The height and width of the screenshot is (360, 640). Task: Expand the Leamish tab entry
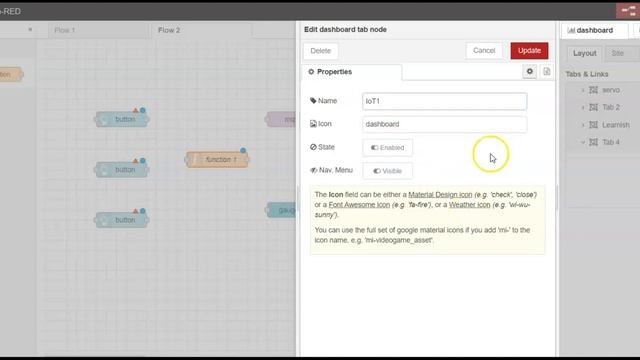click(583, 125)
